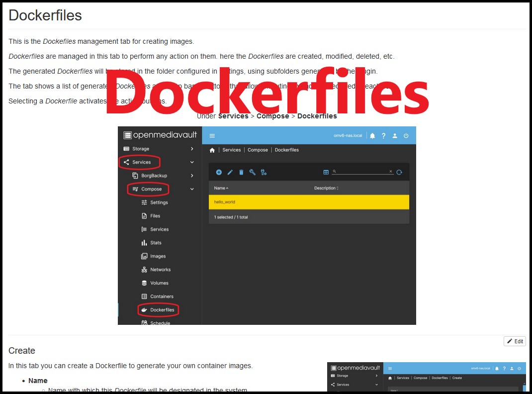Click the wrench tool icon in the toolbar
532x394 pixels.
[253, 172]
